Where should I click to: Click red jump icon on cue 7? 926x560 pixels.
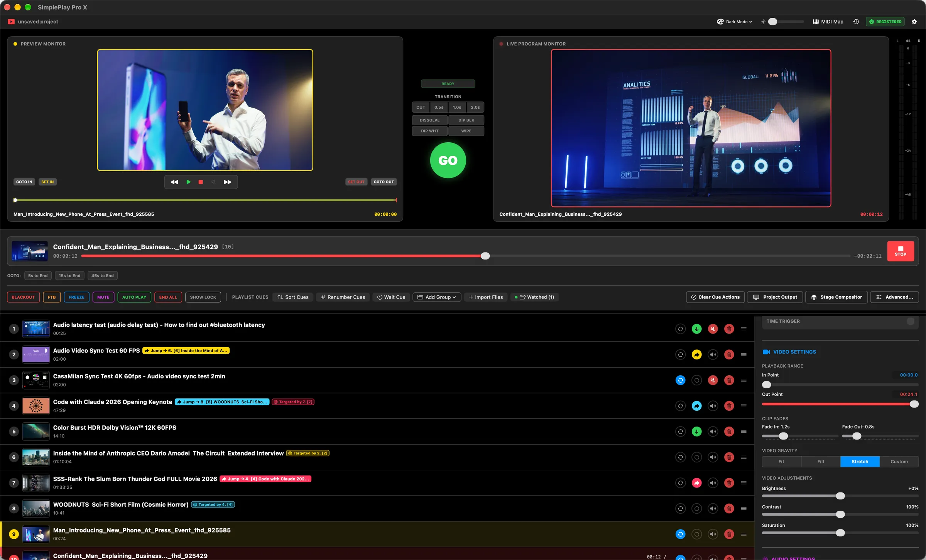[697, 483]
